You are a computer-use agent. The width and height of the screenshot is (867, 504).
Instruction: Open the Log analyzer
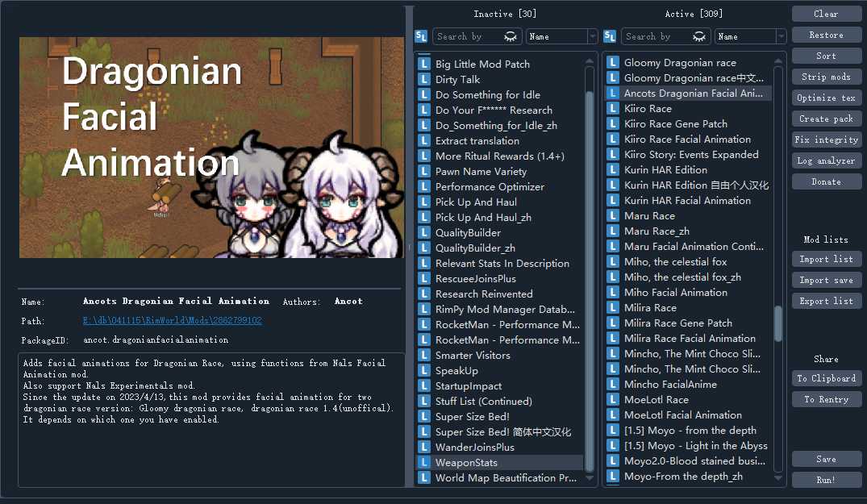pos(826,160)
